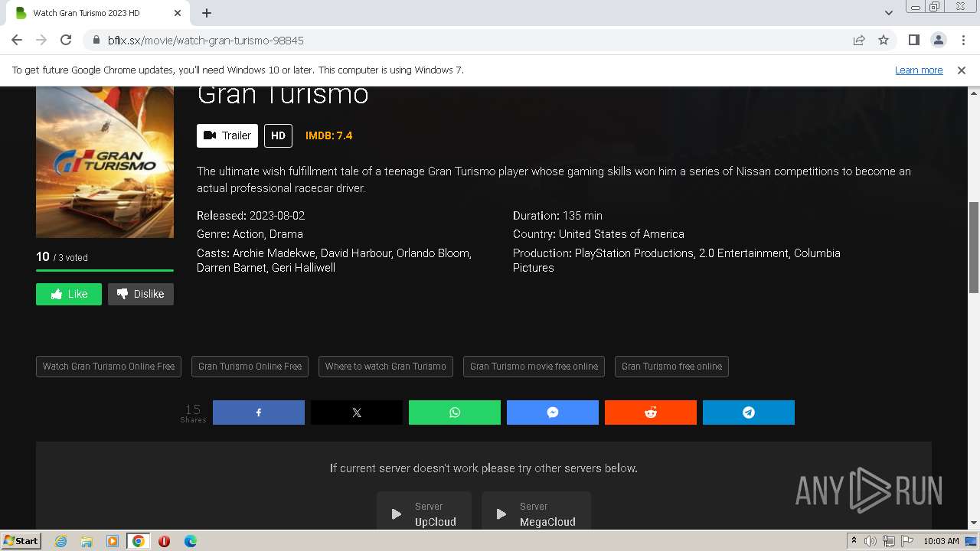Dismiss the Chrome update notification bar
Screen dimensions: 980x551
pos(962,70)
